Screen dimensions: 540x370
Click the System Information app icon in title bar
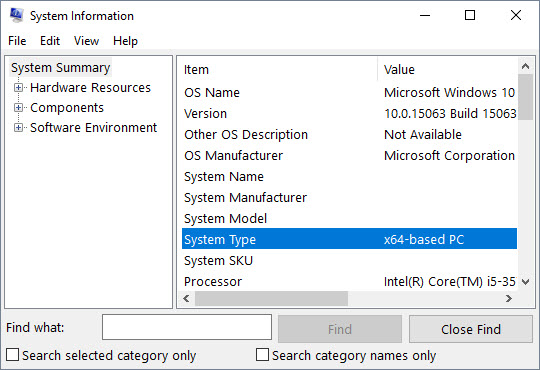click(16, 16)
